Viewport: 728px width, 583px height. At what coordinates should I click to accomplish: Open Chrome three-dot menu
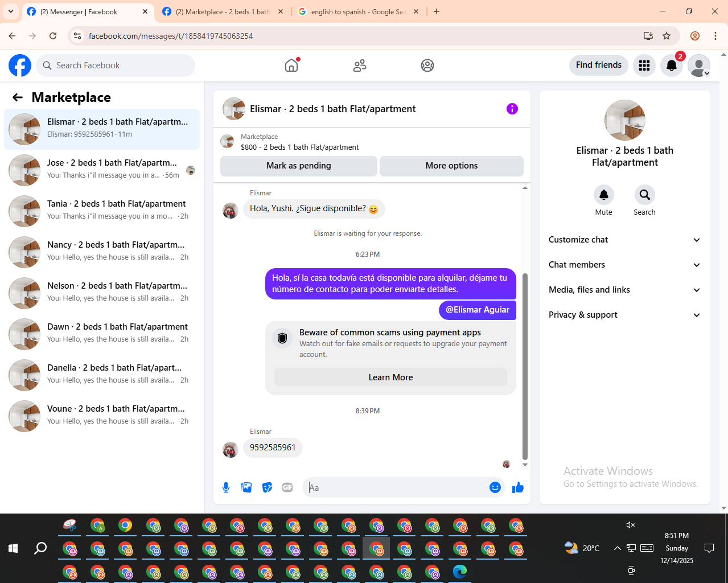(715, 36)
